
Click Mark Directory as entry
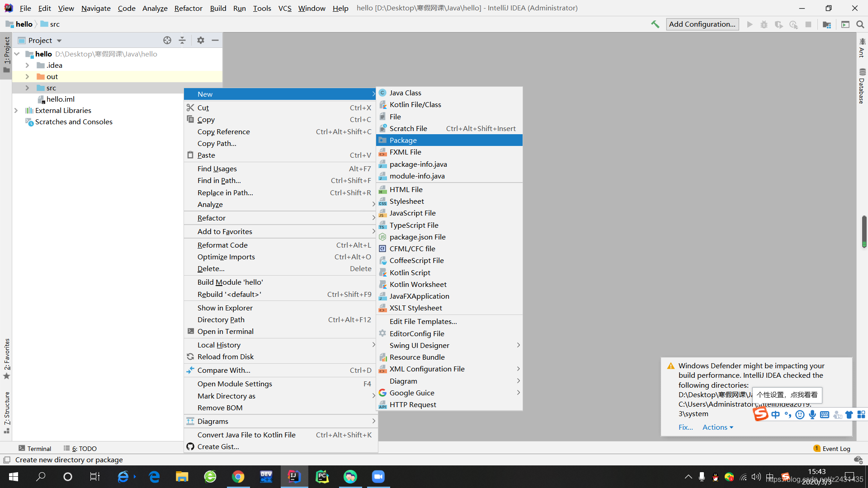(x=280, y=396)
